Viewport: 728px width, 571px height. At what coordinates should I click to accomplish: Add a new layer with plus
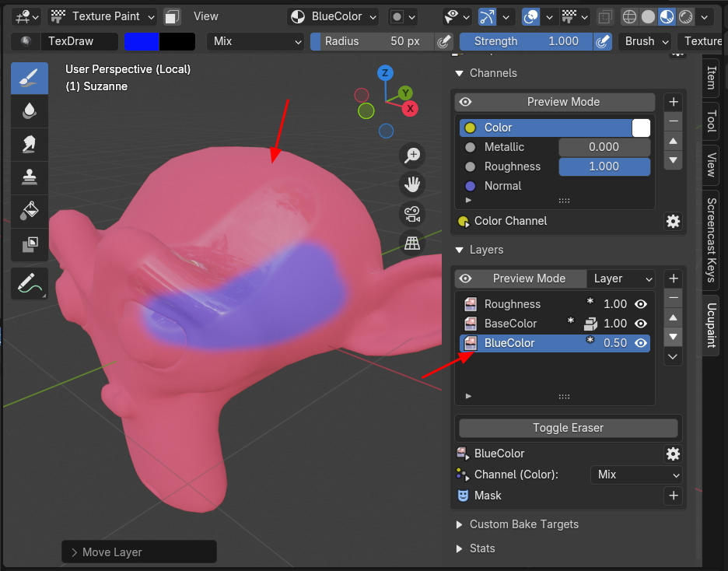coord(674,278)
